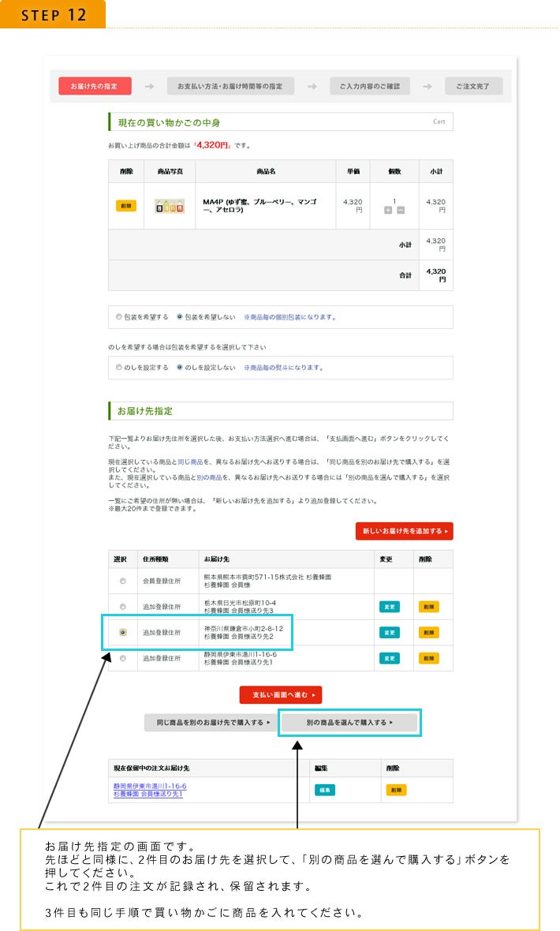Image resolution: width=560 pixels, height=931 pixels.
Task: Click 変更 for the 静岡県伊東市 address row
Action: 389,658
